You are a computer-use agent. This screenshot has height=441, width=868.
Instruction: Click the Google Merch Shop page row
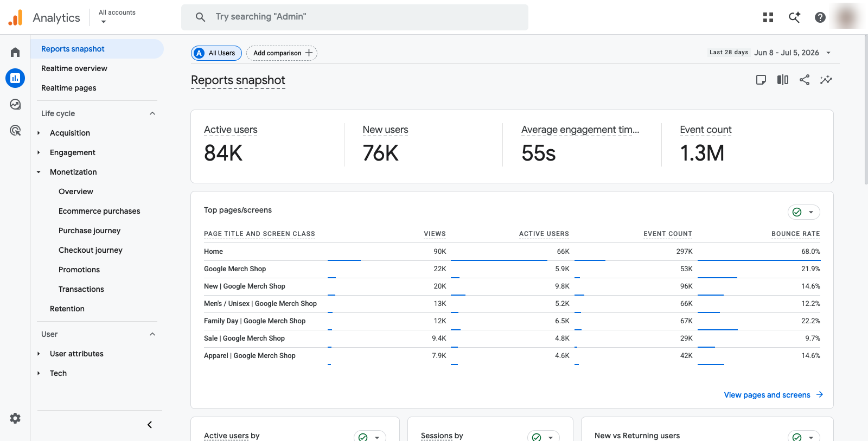coord(512,269)
